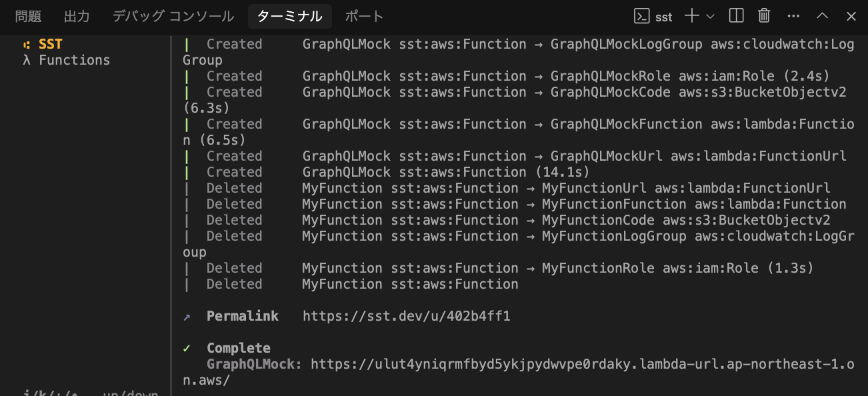
Task: Kill the terminal using the trash icon
Action: pos(763,15)
